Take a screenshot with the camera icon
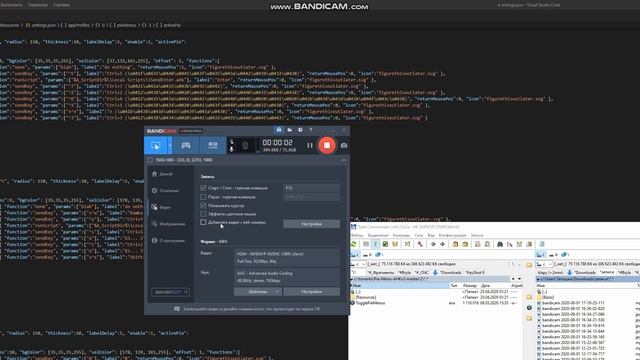Screen dimensions: 640x360 (x=344, y=146)
